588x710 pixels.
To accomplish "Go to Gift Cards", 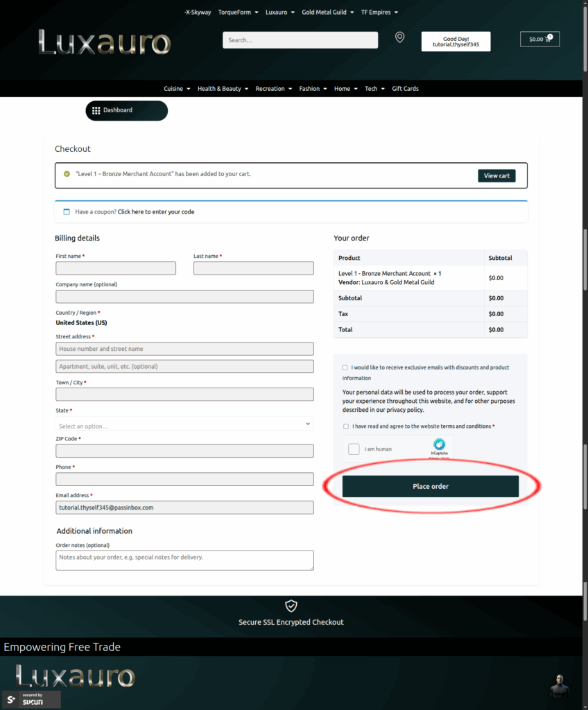I will point(405,89).
